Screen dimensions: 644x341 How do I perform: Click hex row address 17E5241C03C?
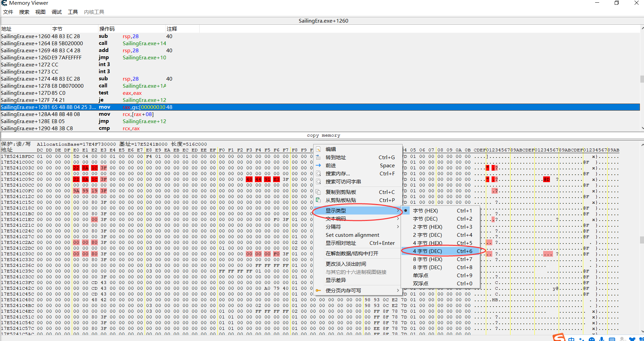(x=18, y=168)
